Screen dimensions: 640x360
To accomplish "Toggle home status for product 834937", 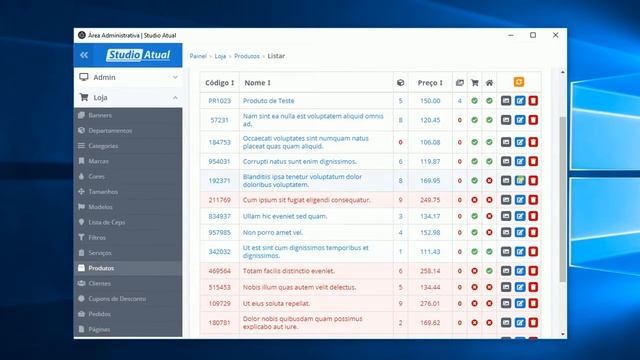I will click(489, 216).
